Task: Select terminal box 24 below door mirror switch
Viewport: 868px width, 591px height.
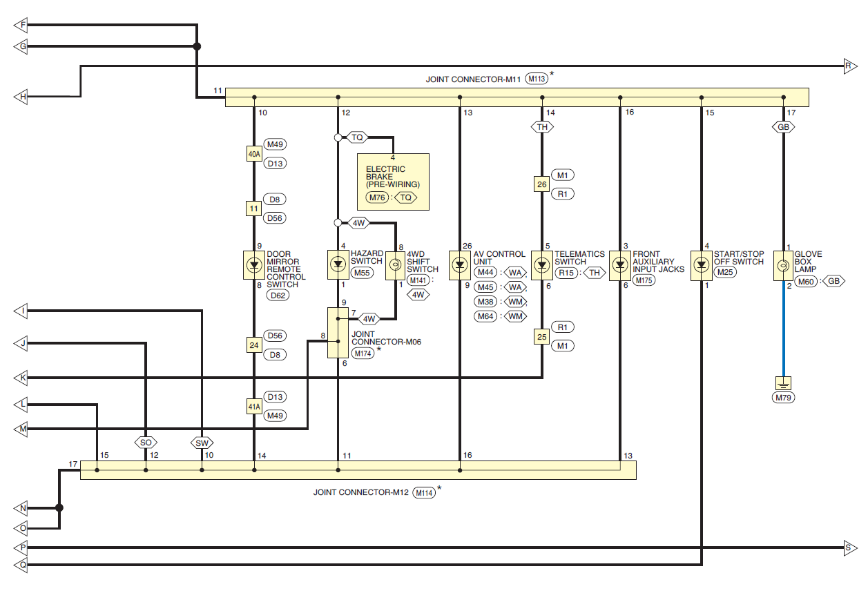Action: point(254,345)
